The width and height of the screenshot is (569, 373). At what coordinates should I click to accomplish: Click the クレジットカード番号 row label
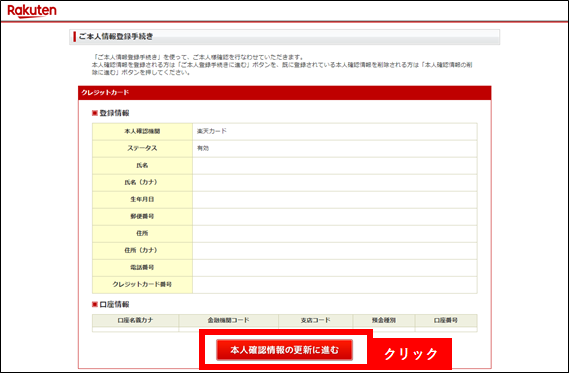[x=142, y=284]
